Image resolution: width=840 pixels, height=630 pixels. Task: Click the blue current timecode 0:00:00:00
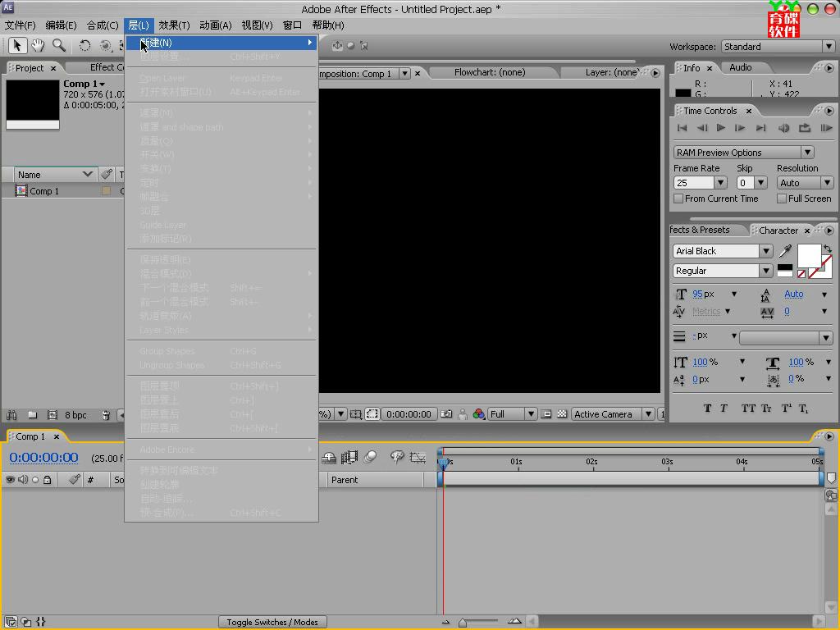[x=43, y=458]
